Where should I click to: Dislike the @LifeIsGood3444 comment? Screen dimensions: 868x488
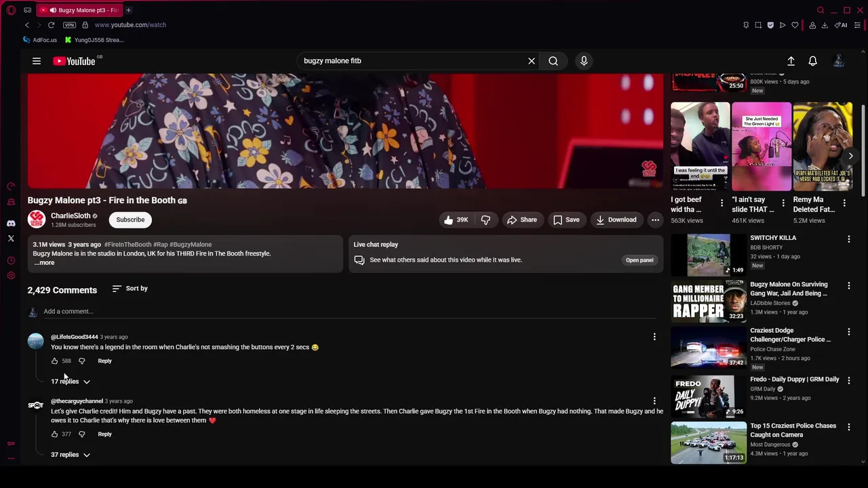coord(82,361)
